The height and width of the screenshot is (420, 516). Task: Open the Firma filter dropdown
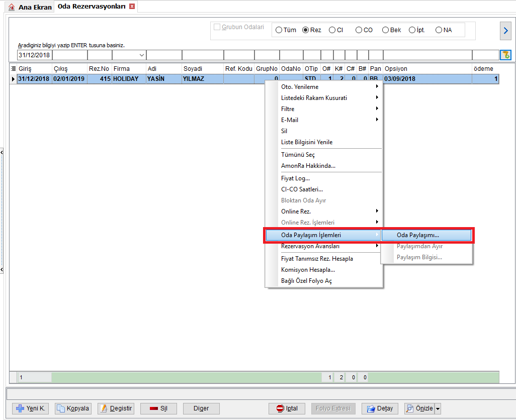142,55
